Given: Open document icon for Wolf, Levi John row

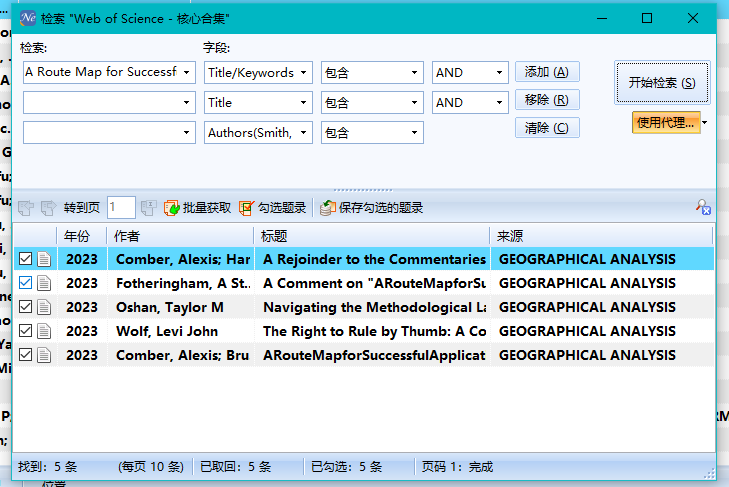Looking at the screenshot, I should pos(44,331).
